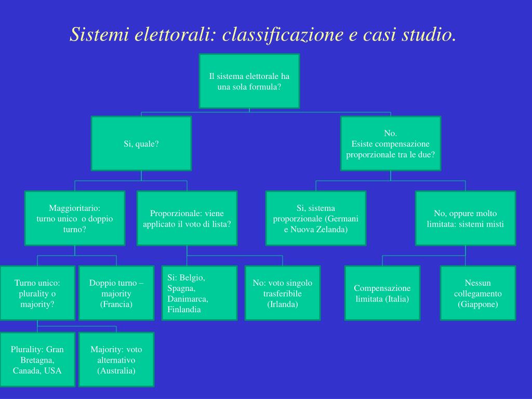Select the 'Nessun collegamento (Giappone)' box
Screen dimensions: 532x399
[478, 293]
